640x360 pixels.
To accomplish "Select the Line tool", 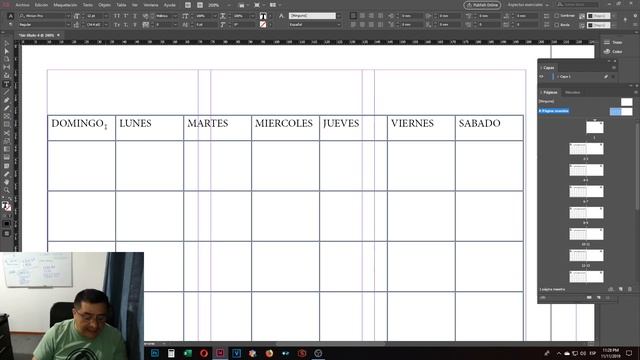I will [7, 92].
